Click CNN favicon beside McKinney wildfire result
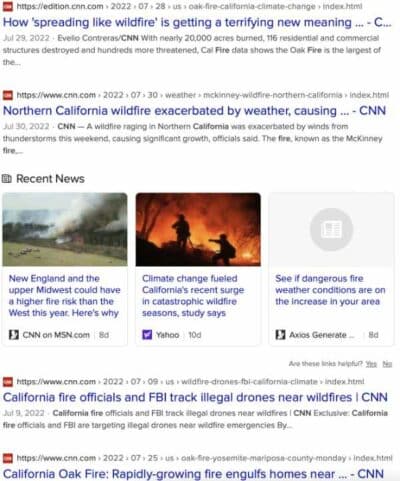 (x=8, y=95)
